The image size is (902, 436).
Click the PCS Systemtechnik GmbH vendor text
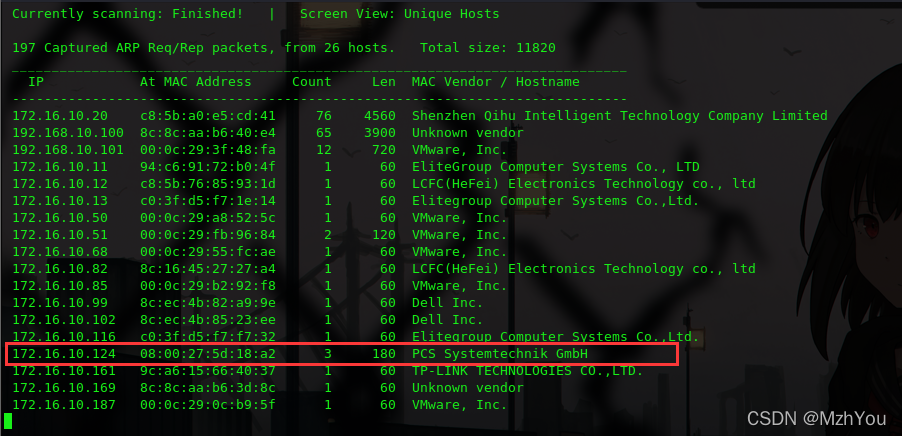click(500, 354)
